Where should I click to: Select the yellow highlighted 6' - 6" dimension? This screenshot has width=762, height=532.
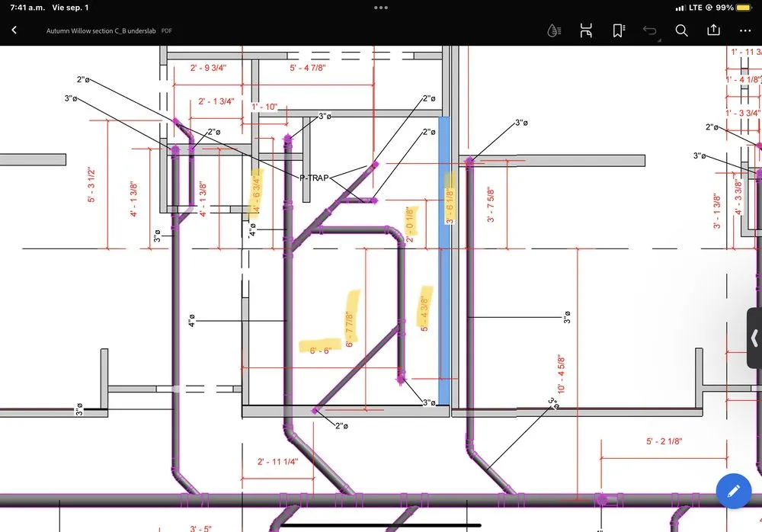(x=319, y=350)
